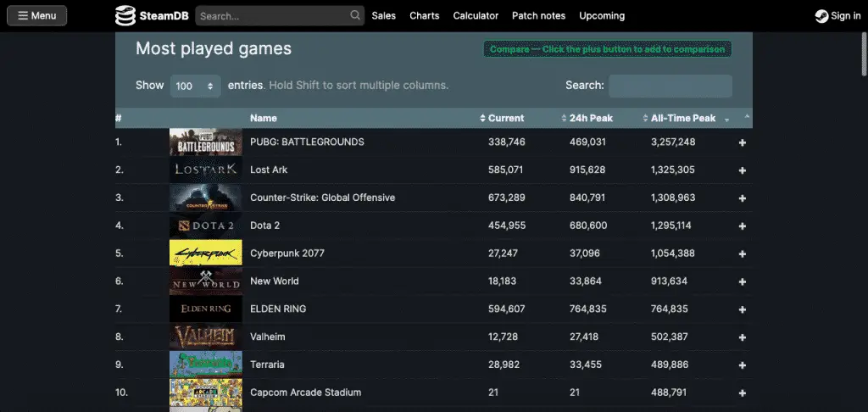Image resolution: width=868 pixels, height=412 pixels.
Task: Sort by Current players column
Action: point(505,118)
